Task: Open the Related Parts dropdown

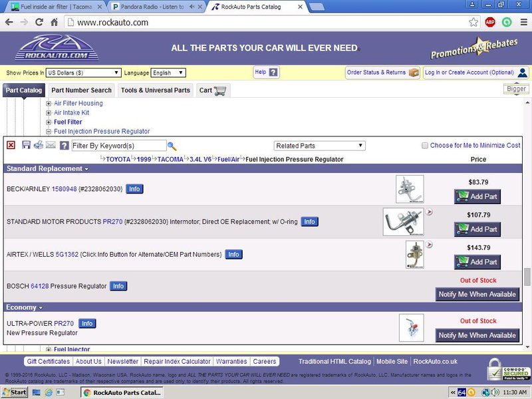Action: click(x=319, y=146)
